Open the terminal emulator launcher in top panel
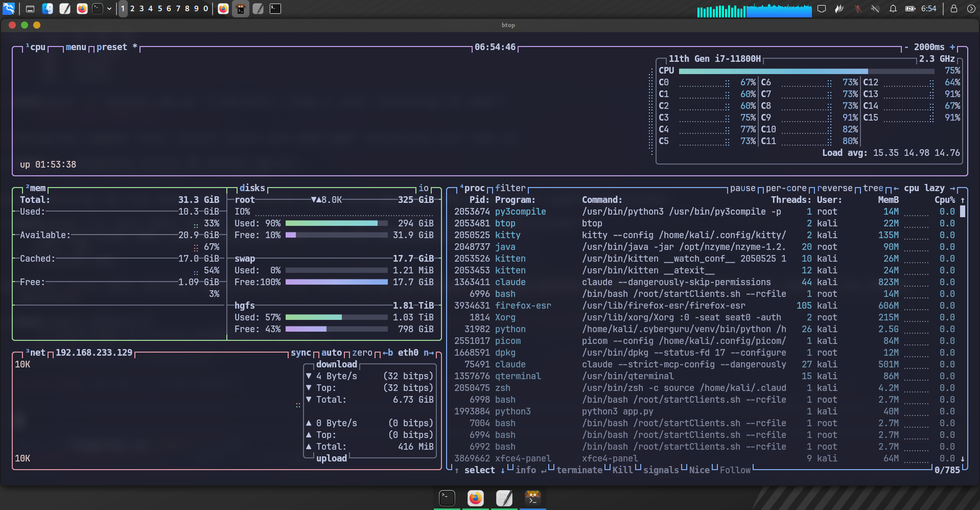The width and height of the screenshot is (980, 510). coord(98,9)
